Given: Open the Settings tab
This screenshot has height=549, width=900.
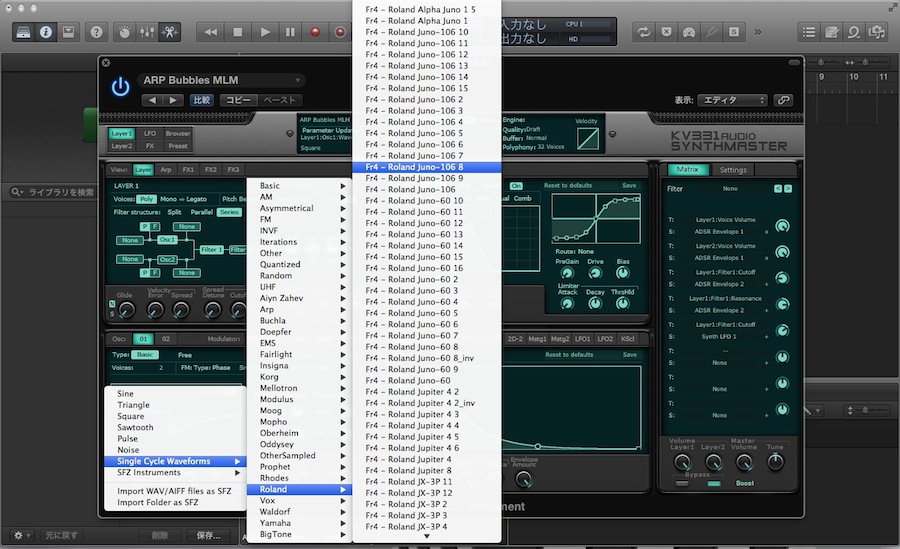Looking at the screenshot, I should (x=733, y=170).
